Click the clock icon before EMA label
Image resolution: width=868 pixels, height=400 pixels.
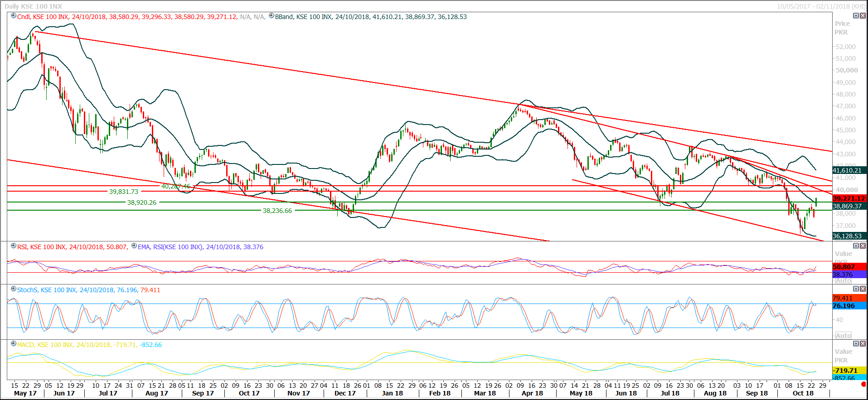tap(134, 246)
